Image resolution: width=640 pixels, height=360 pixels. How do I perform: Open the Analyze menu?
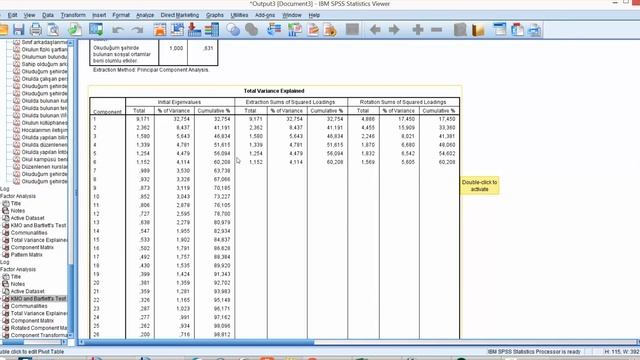pyautogui.click(x=145, y=15)
